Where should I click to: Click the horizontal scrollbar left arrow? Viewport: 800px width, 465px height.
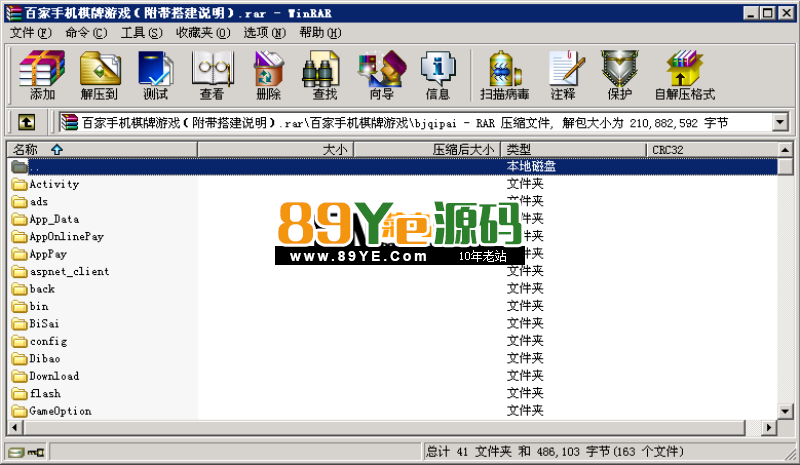tap(15, 427)
